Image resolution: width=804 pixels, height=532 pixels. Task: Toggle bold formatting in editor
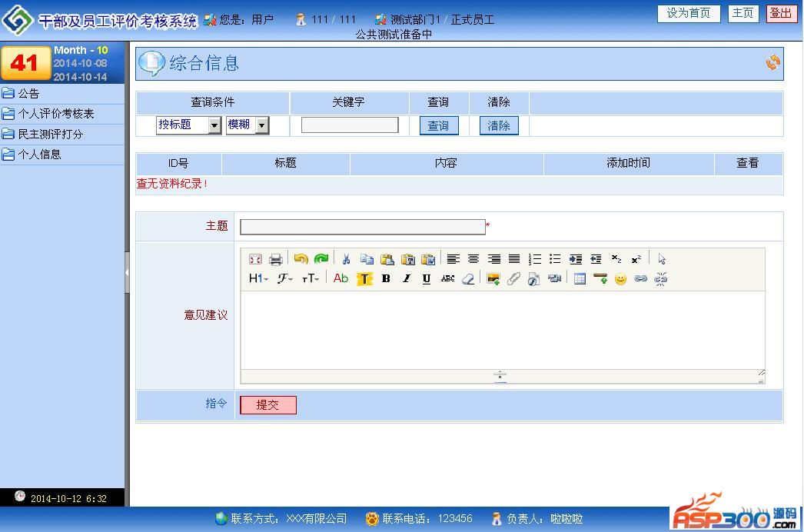[x=386, y=278]
